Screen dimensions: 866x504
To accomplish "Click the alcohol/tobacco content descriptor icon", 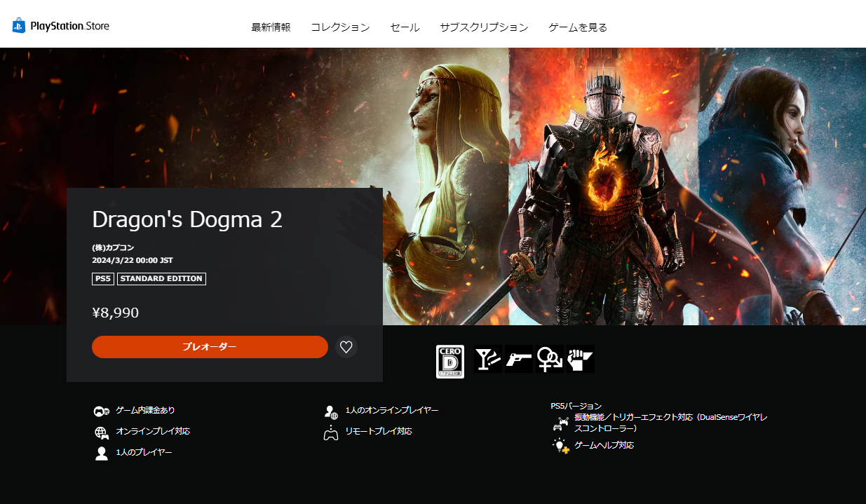I will (x=487, y=359).
